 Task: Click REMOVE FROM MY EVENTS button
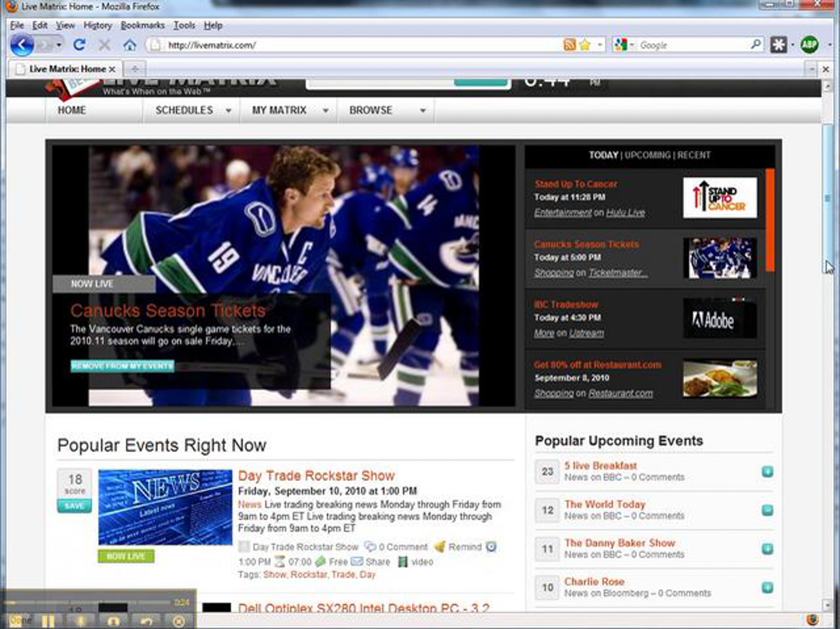tap(122, 366)
